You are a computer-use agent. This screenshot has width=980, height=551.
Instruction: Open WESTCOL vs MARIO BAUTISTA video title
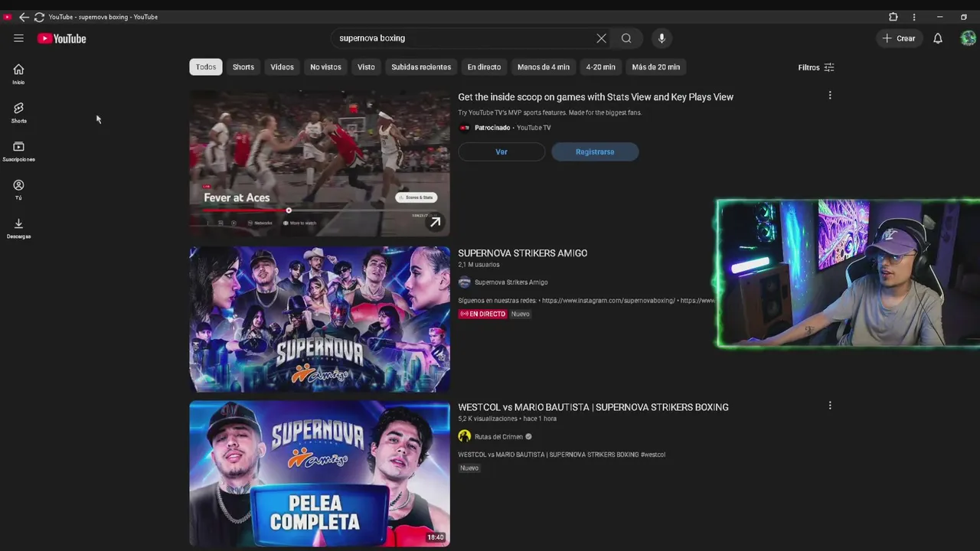[x=593, y=407]
